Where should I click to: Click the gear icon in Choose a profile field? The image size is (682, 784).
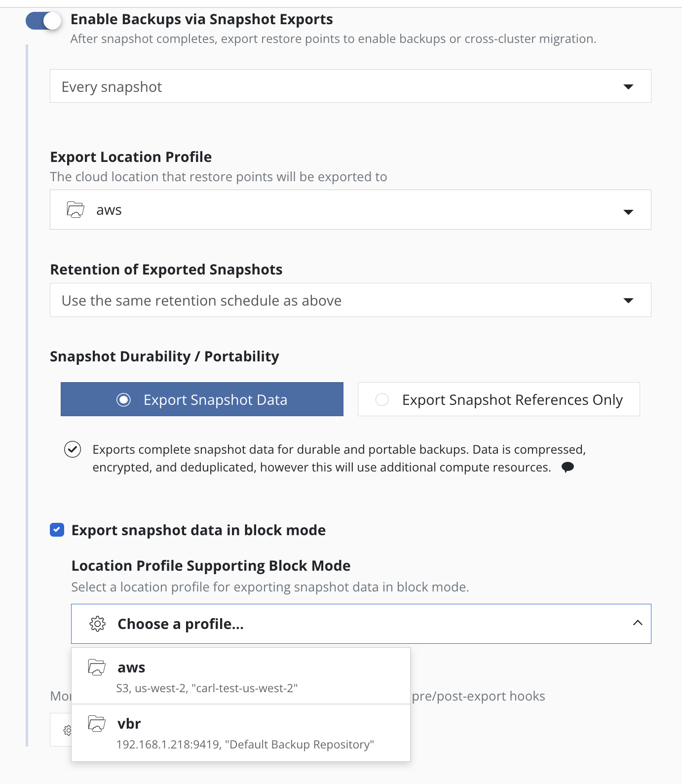click(98, 624)
